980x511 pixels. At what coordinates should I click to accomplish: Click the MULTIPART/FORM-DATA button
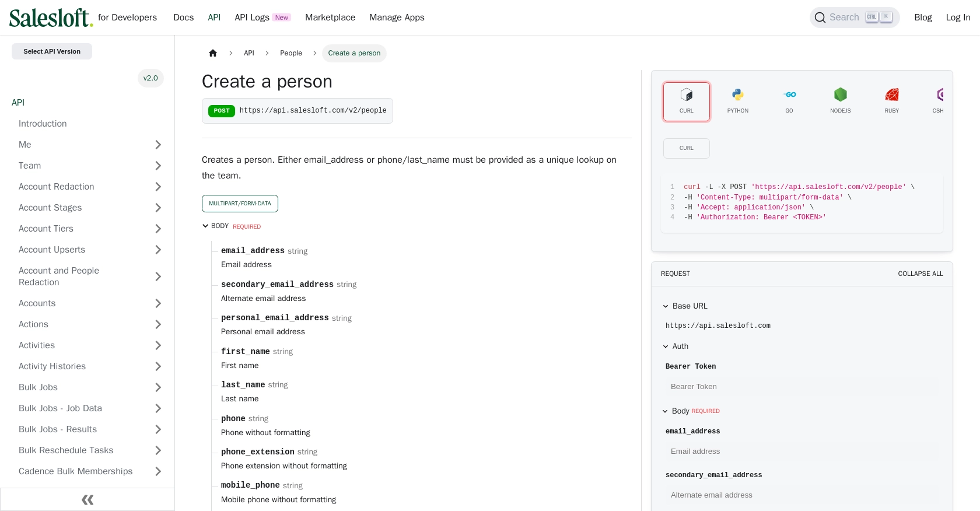click(240, 204)
